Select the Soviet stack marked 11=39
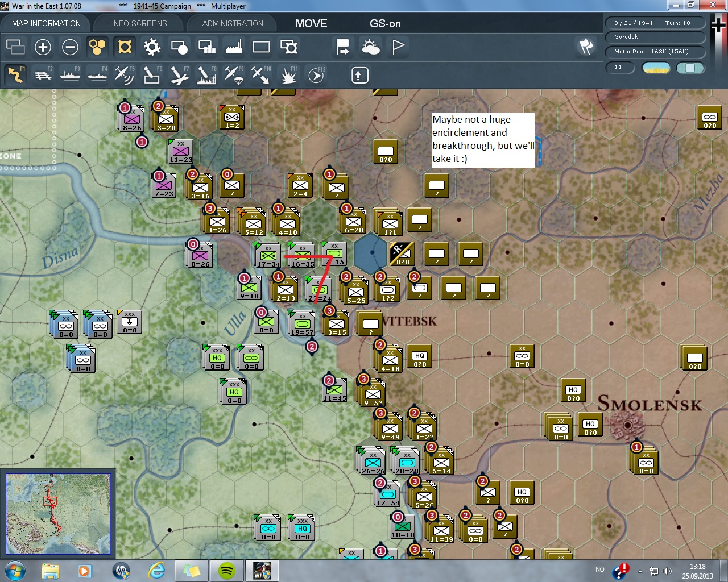Image resolution: width=728 pixels, height=582 pixels. pyautogui.click(x=440, y=530)
